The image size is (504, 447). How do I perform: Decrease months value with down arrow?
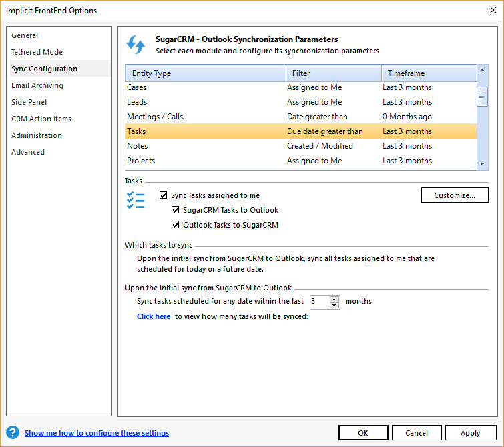pyautogui.click(x=334, y=305)
